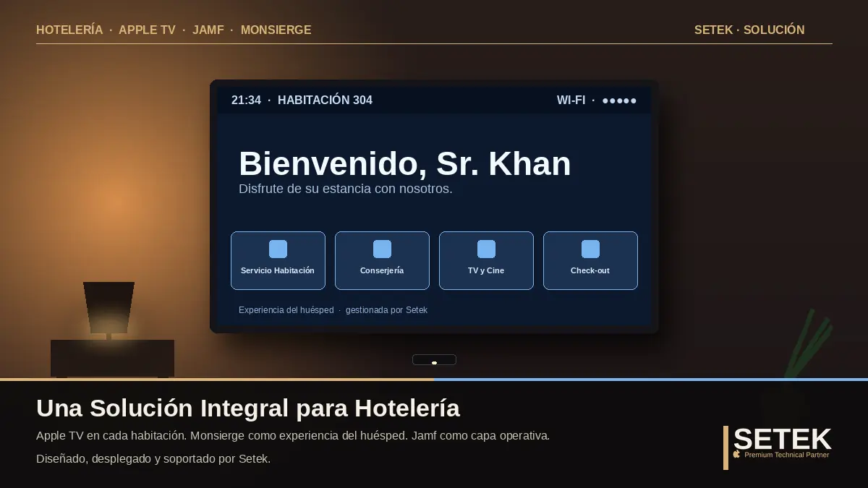
Task: Click the blue icon above Servicio Habitación
Action: 278,249
